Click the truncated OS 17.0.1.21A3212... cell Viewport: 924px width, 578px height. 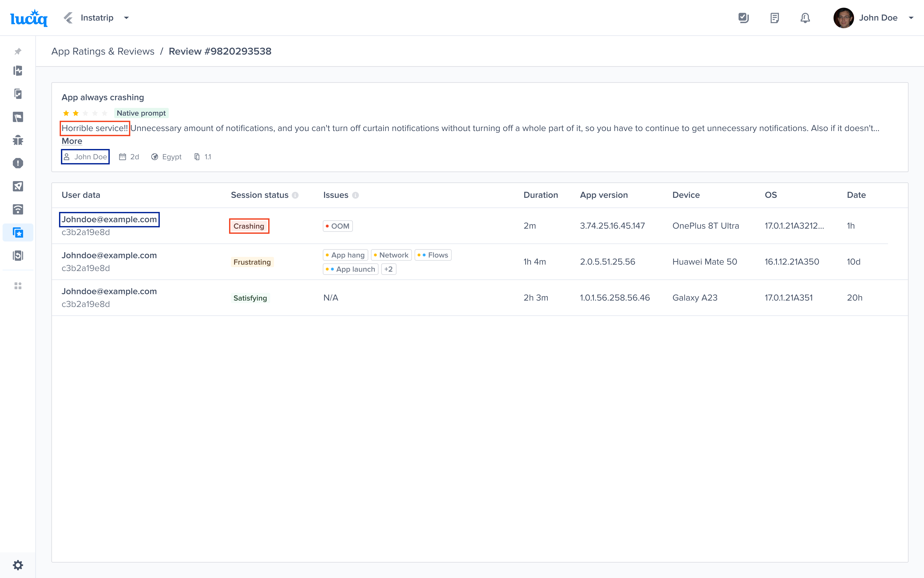[x=794, y=226]
